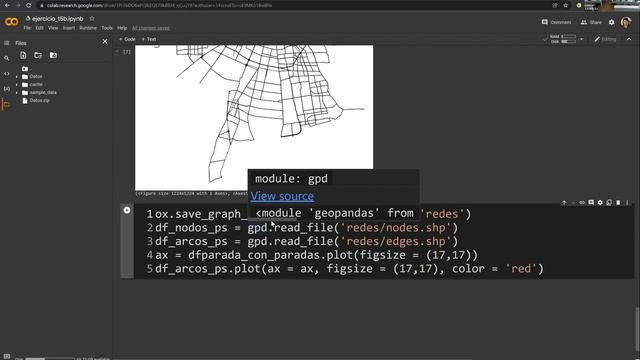Click the street network plot output
Viewport: 640px width, 360px height.
point(254,118)
